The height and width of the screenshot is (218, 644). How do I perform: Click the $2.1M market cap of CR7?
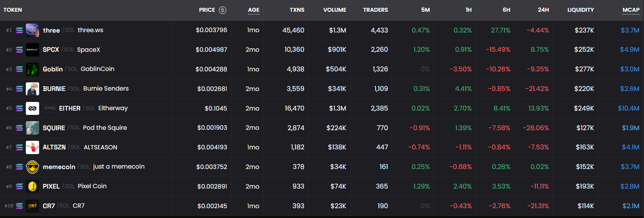click(631, 206)
